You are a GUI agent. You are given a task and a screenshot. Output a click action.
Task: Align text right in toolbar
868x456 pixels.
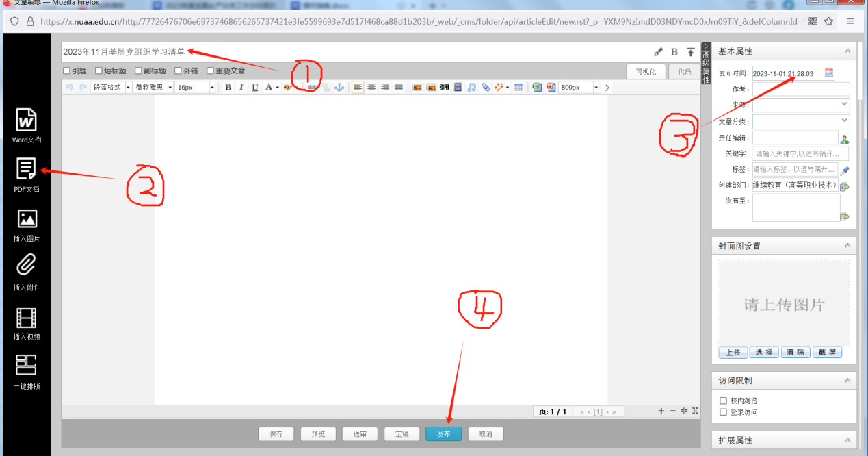pos(385,87)
